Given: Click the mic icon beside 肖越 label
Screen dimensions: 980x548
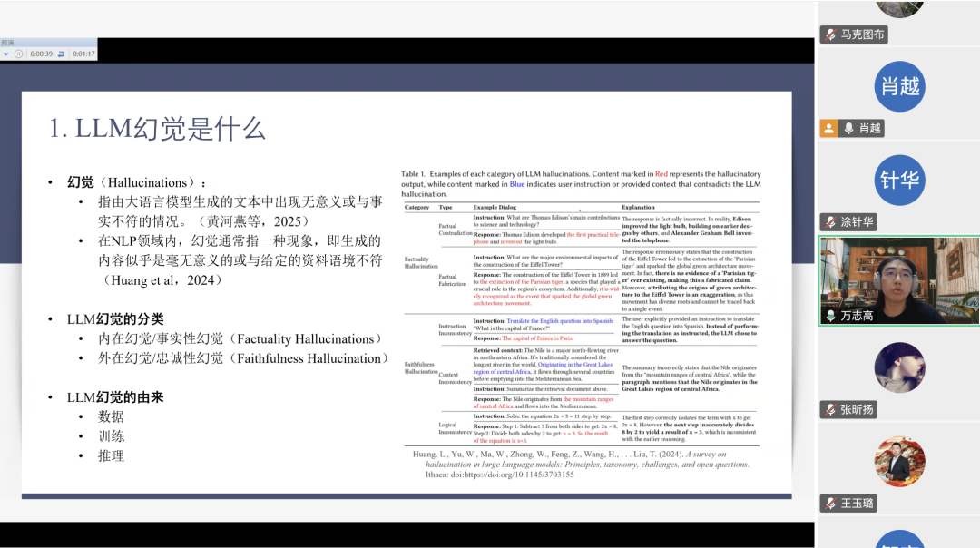Looking at the screenshot, I should pos(848,128).
